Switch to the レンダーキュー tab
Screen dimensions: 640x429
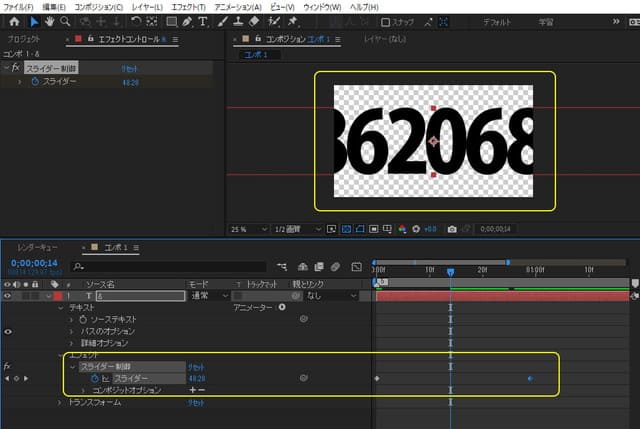38,247
